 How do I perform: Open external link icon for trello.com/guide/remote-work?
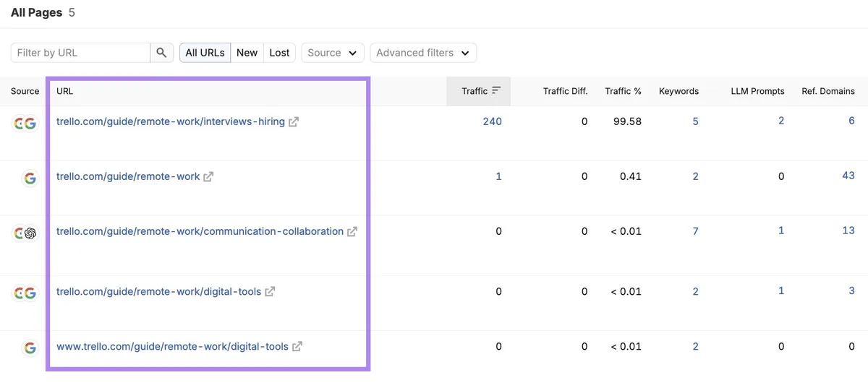[x=208, y=177]
